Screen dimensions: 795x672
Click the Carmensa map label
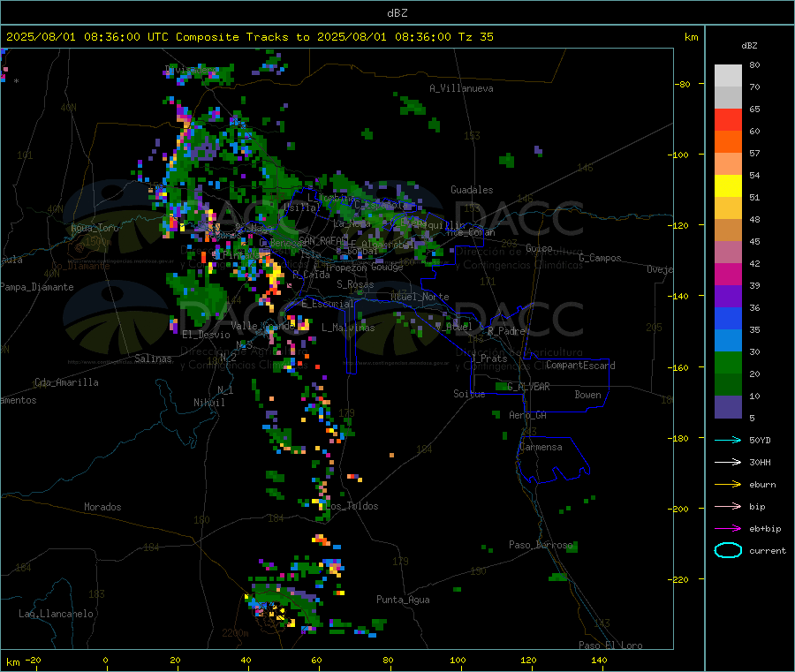point(541,447)
